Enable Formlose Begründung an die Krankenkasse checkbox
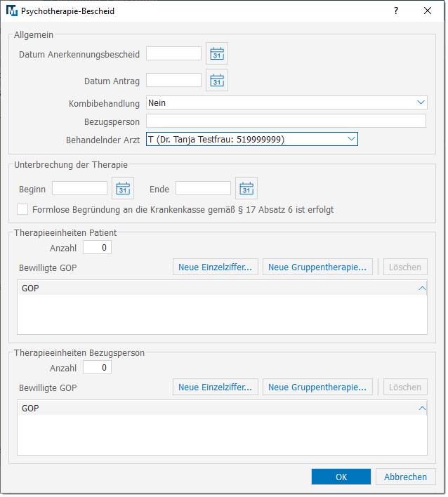The image size is (448, 497). pos(23,209)
